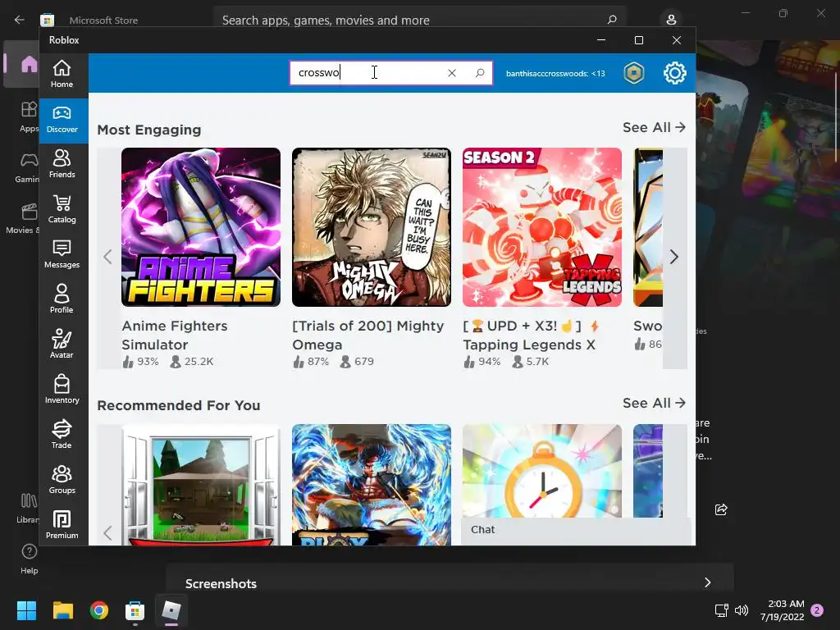The height and width of the screenshot is (630, 840).
Task: Open Mighty Omega game thumbnail
Action: [x=372, y=227]
